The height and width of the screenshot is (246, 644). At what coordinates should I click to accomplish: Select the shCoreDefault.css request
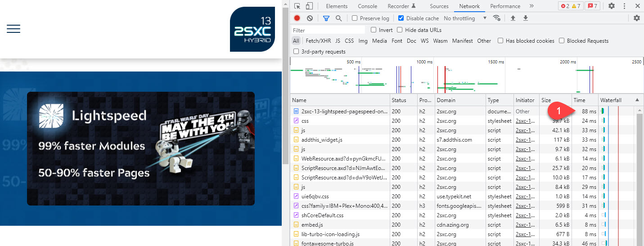[464, 215]
